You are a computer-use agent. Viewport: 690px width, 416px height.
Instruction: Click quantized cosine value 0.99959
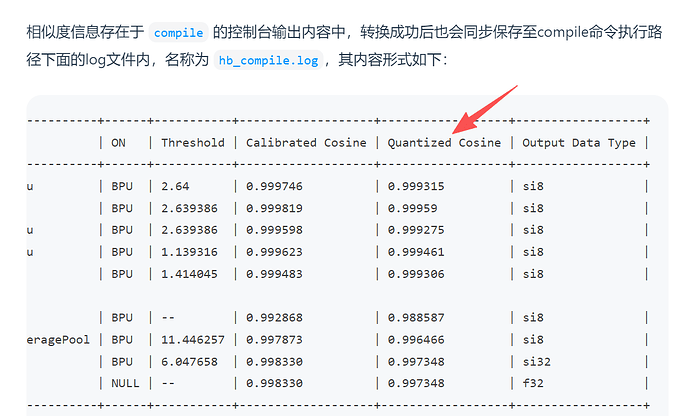pos(412,208)
